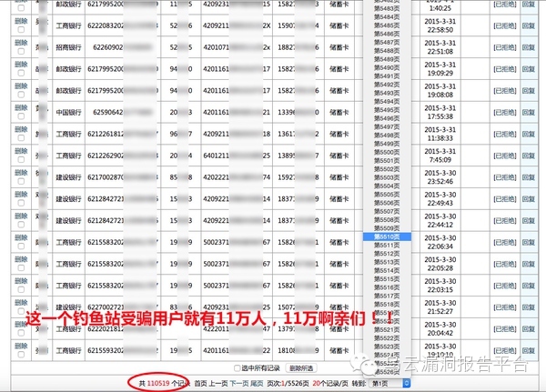
Task: Click 回复 in row 2015-3-31 22:58:50
Action: [529, 25]
